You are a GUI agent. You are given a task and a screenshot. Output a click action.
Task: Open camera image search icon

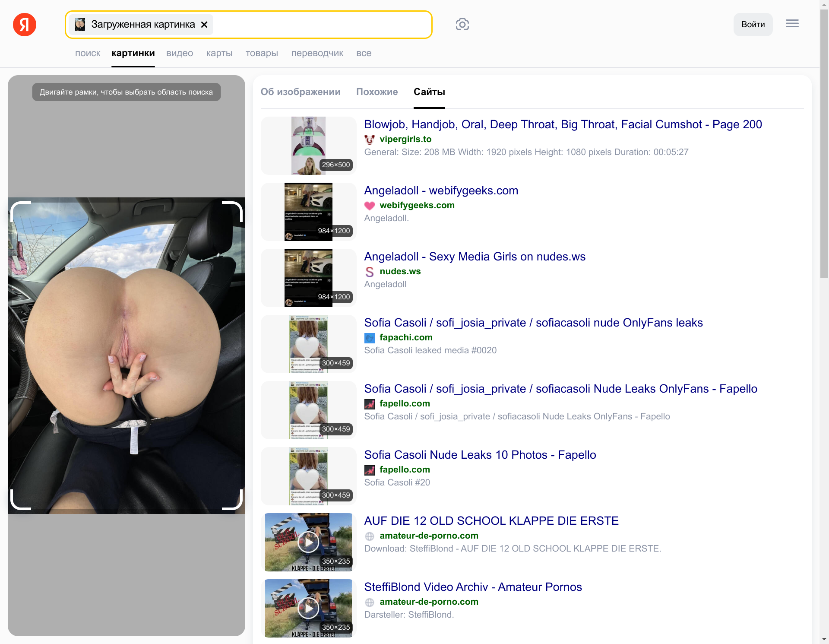click(462, 25)
